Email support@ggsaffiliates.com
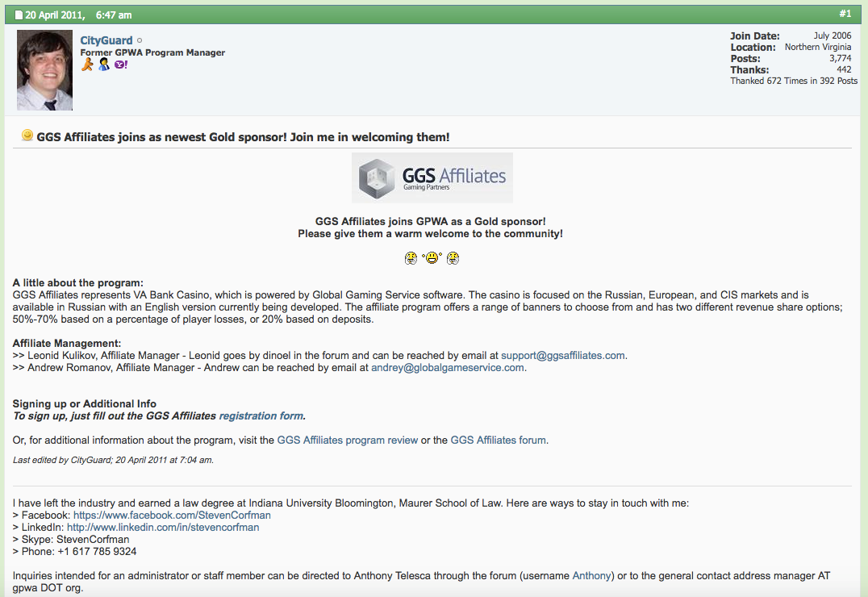The width and height of the screenshot is (868, 597). click(563, 356)
